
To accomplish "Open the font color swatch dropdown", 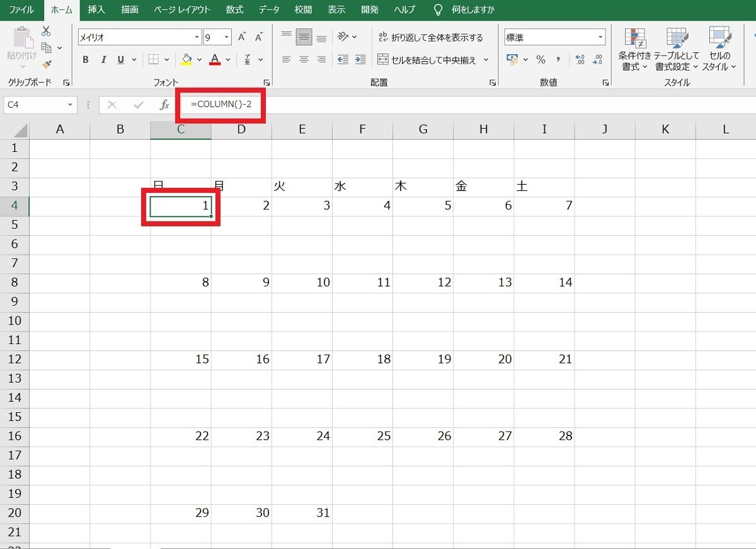I will point(227,59).
